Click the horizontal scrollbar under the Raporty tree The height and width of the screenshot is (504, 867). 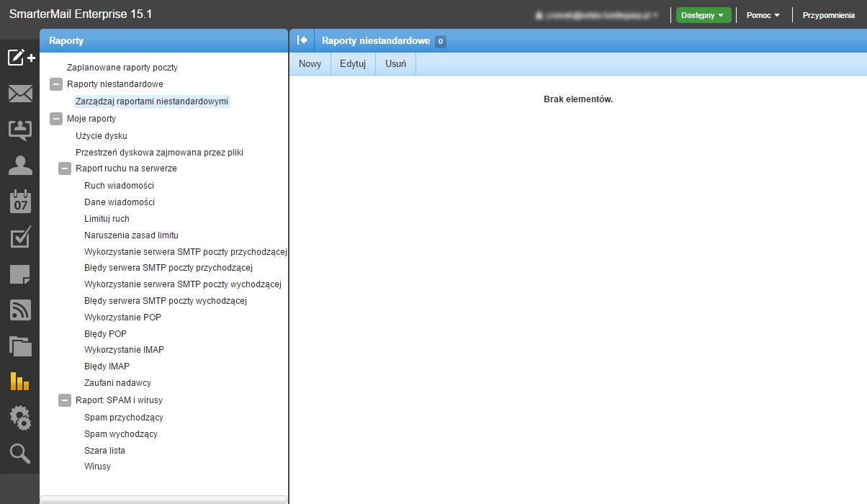click(x=163, y=499)
